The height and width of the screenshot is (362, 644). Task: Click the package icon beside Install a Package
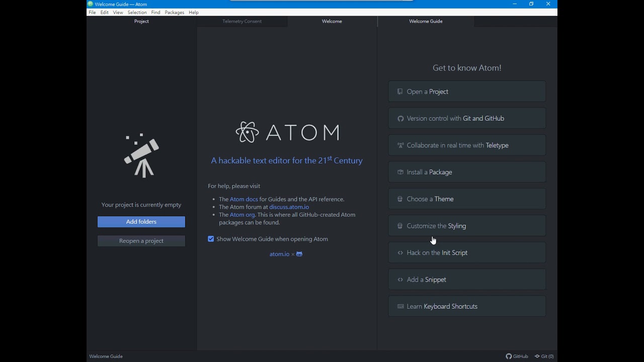click(400, 172)
